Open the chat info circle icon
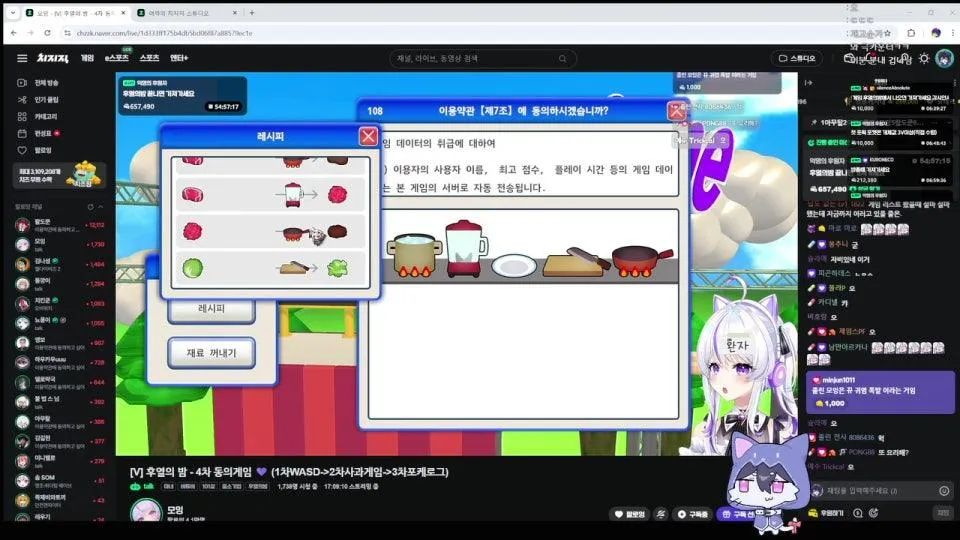Screen dimensions: 960x540 [858, 513]
